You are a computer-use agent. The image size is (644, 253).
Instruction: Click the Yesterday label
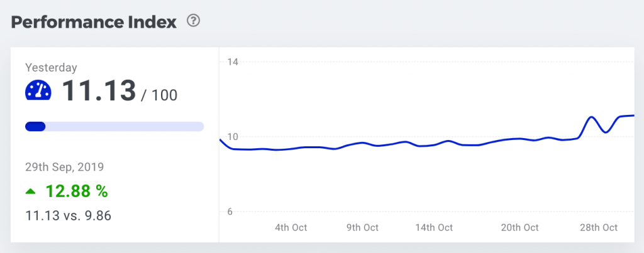tap(51, 68)
